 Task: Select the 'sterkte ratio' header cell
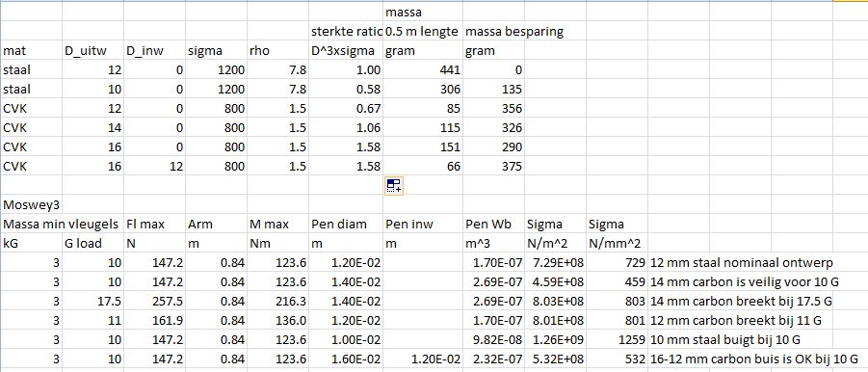pos(346,32)
